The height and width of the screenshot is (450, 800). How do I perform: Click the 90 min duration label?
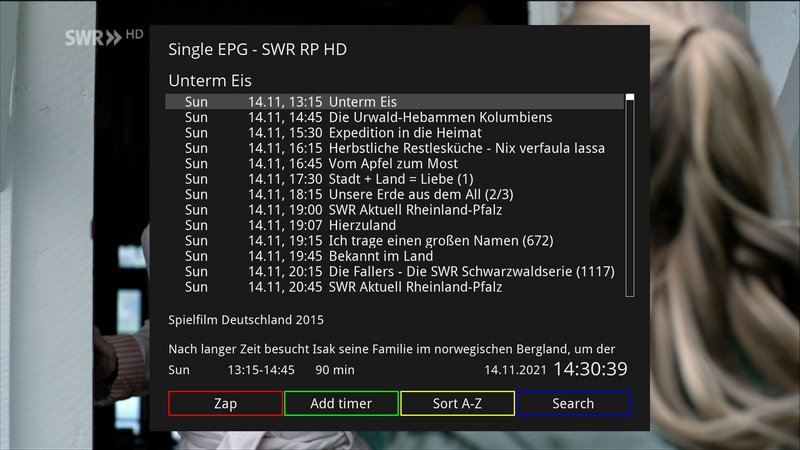(335, 370)
